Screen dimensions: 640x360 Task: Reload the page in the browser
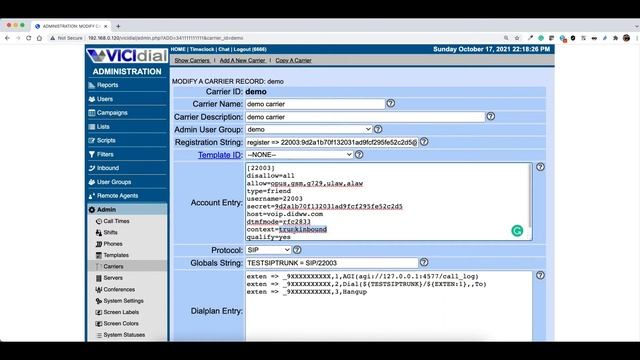pos(29,38)
